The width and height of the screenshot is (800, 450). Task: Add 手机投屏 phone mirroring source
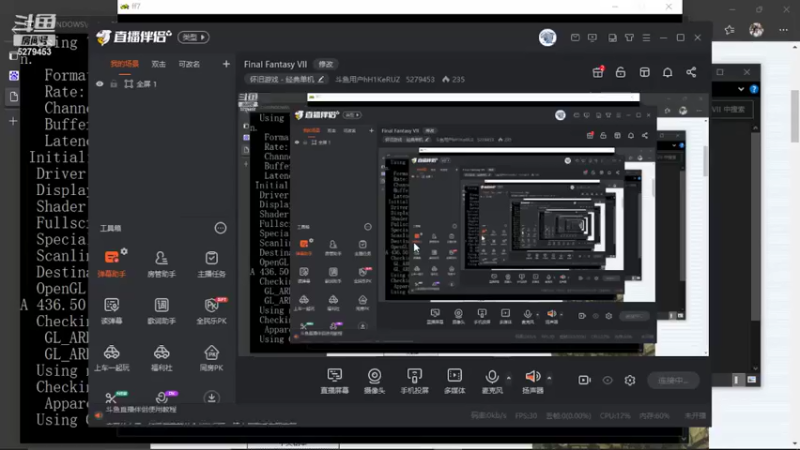(x=414, y=381)
